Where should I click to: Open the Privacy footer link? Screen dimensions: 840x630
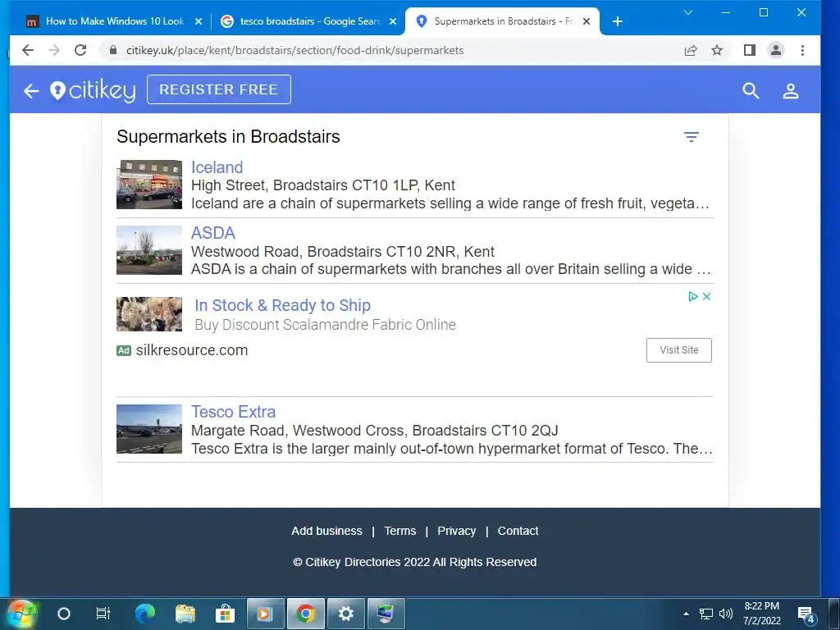(456, 531)
